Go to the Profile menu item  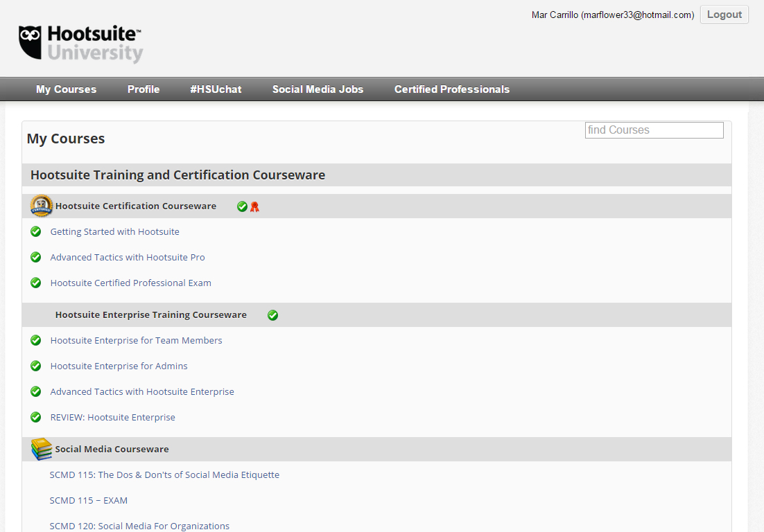click(144, 89)
